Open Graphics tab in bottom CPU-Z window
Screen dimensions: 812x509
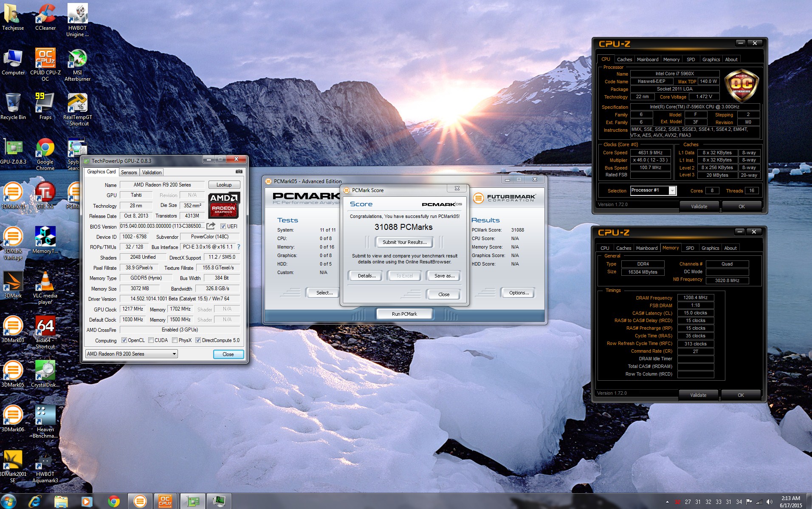pyautogui.click(x=710, y=248)
